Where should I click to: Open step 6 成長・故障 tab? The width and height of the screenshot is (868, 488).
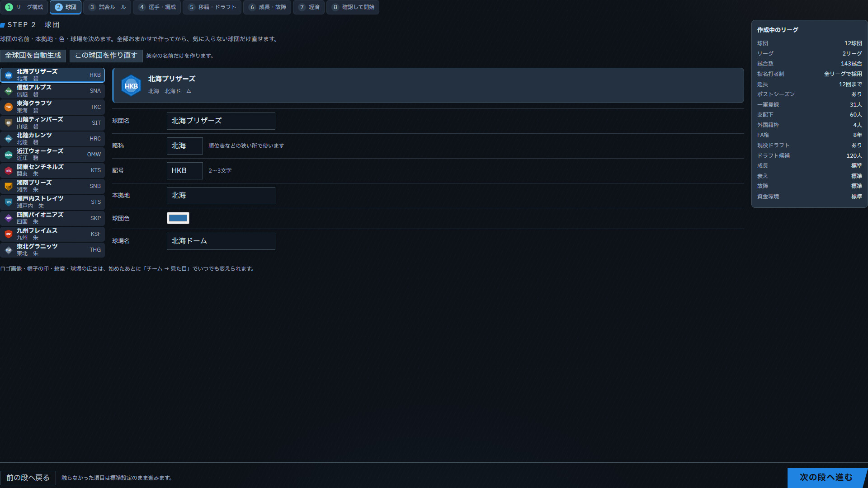point(267,7)
